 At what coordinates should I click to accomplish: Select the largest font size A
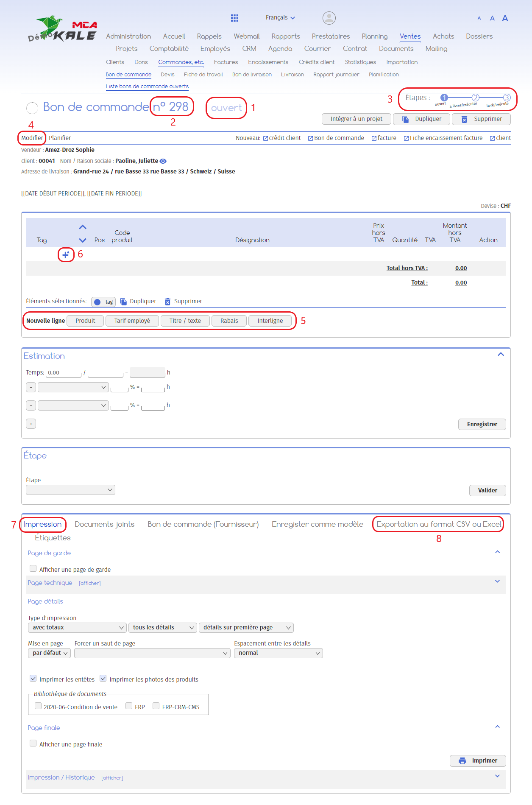[x=505, y=18]
